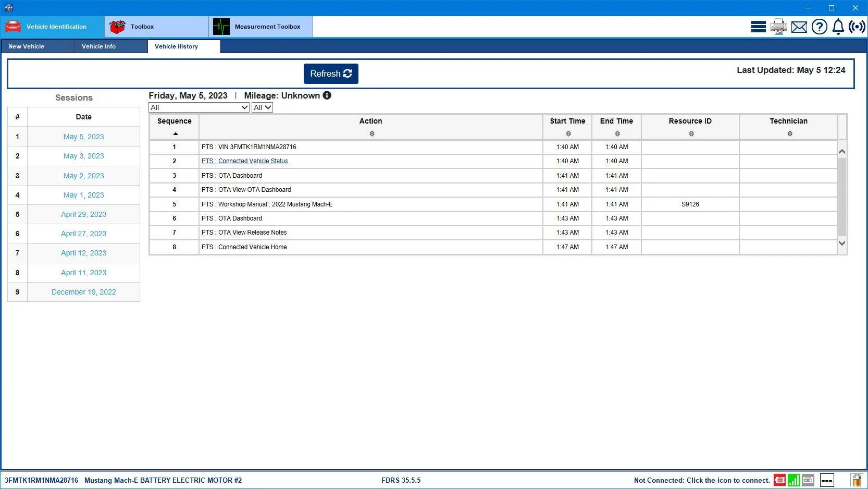This screenshot has width=868, height=489.
Task: Click the table scrollbar up arrow
Action: click(842, 151)
